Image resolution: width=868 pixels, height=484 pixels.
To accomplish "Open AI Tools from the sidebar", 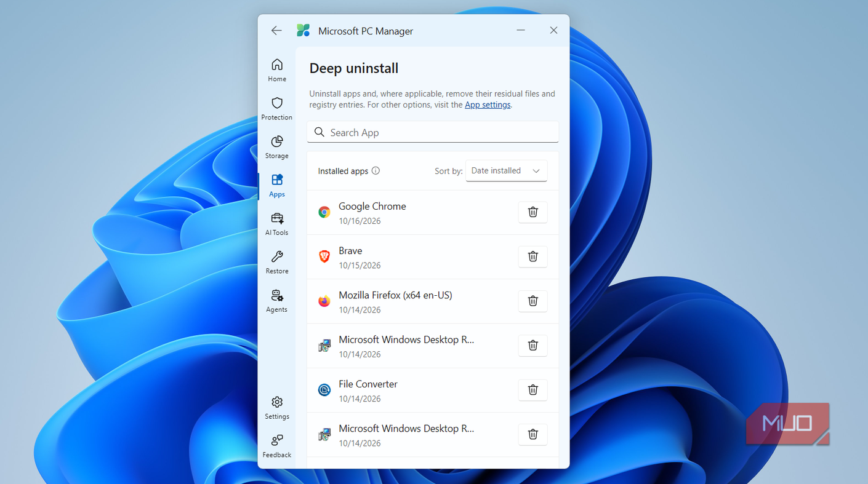I will [277, 224].
